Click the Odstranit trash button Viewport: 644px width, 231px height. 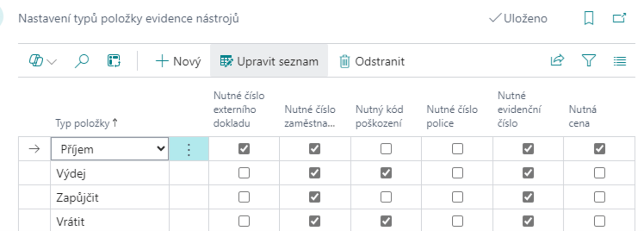click(x=372, y=61)
